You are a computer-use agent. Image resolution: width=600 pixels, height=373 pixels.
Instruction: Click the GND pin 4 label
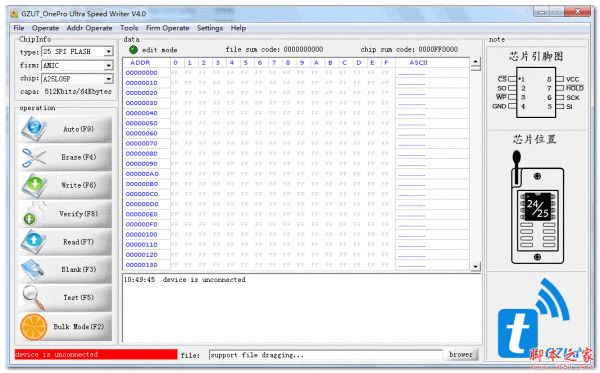tap(499, 106)
